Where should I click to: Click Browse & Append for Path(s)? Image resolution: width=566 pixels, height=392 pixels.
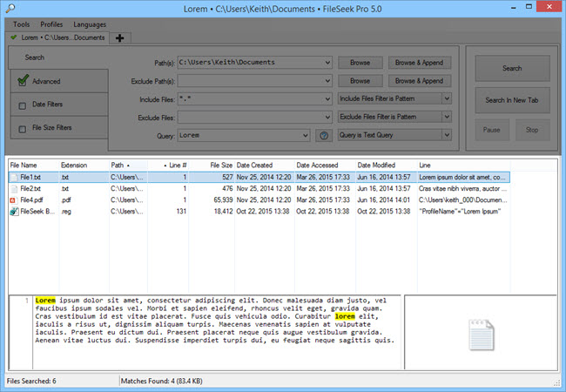419,63
